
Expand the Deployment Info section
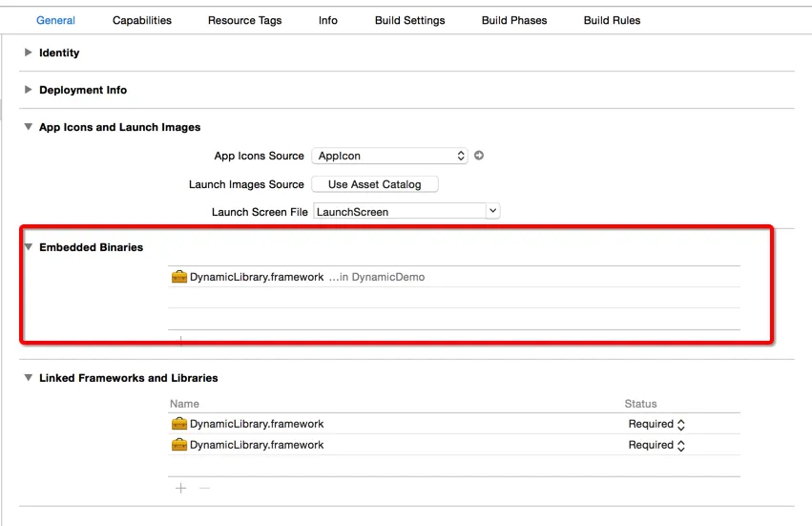(28, 90)
